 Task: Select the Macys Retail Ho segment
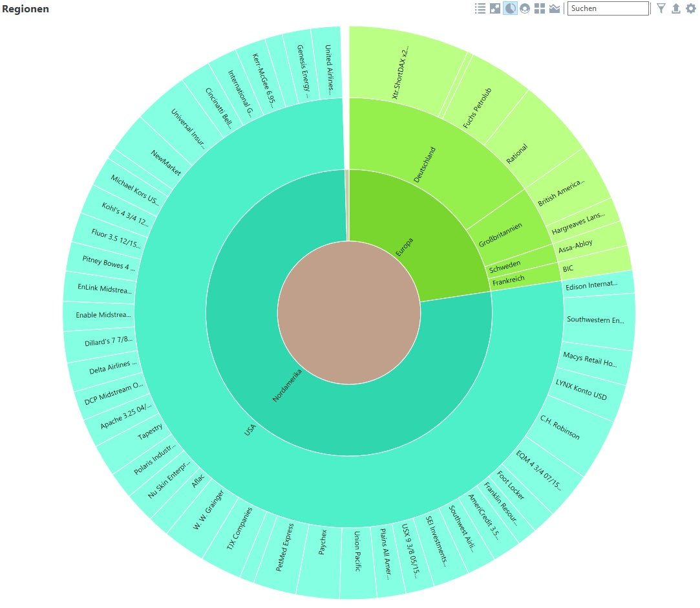[593, 360]
